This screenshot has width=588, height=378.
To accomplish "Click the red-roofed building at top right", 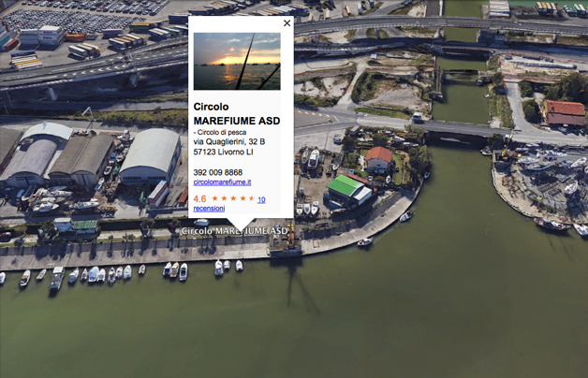I will tap(565, 112).
